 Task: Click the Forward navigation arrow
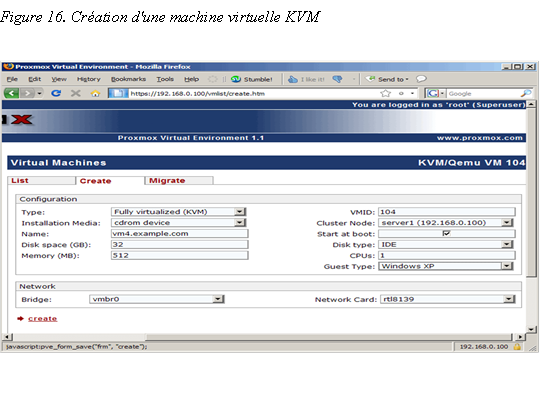point(27,93)
